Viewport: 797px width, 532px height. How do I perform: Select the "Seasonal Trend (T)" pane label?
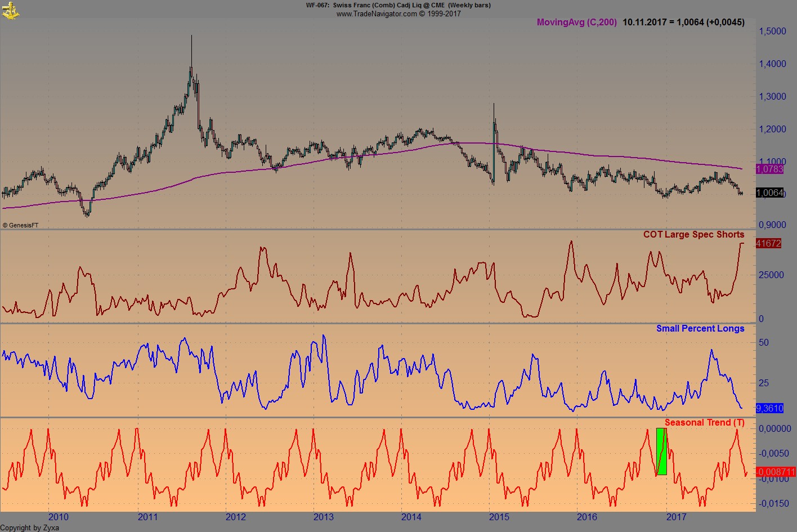pyautogui.click(x=705, y=423)
